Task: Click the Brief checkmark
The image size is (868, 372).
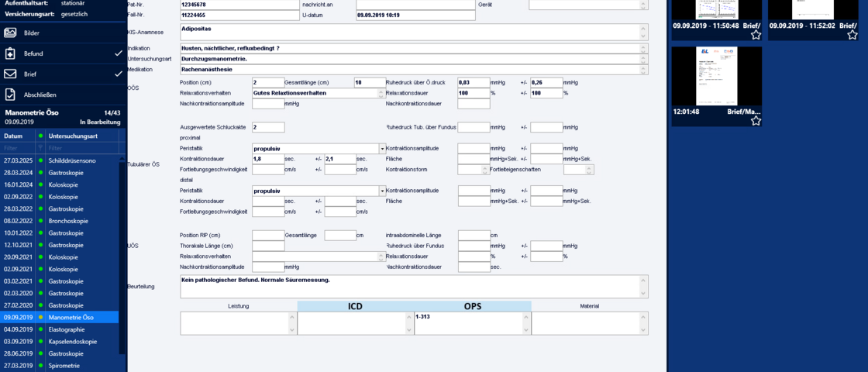Action: pos(118,74)
